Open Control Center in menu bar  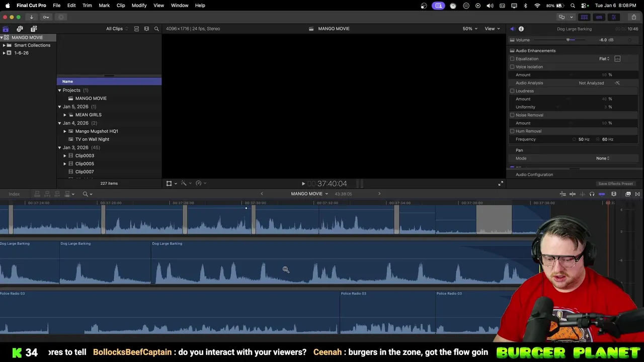(584, 6)
